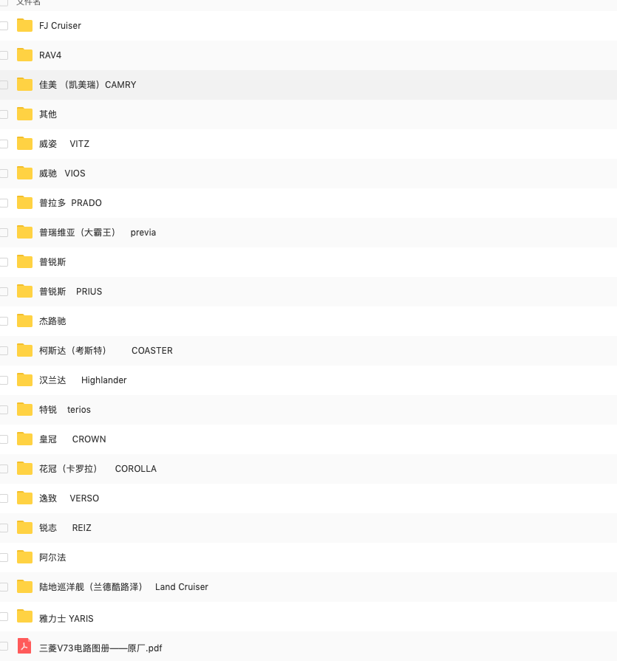Click the Highlander folder icon
This screenshot has height=672, width=617.
[24, 380]
